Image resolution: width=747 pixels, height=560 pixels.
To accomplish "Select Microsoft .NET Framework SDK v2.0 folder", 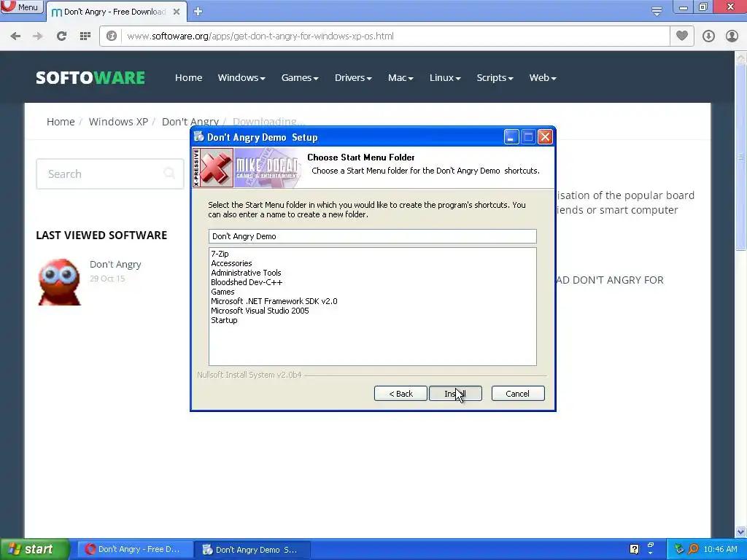I will tap(274, 301).
